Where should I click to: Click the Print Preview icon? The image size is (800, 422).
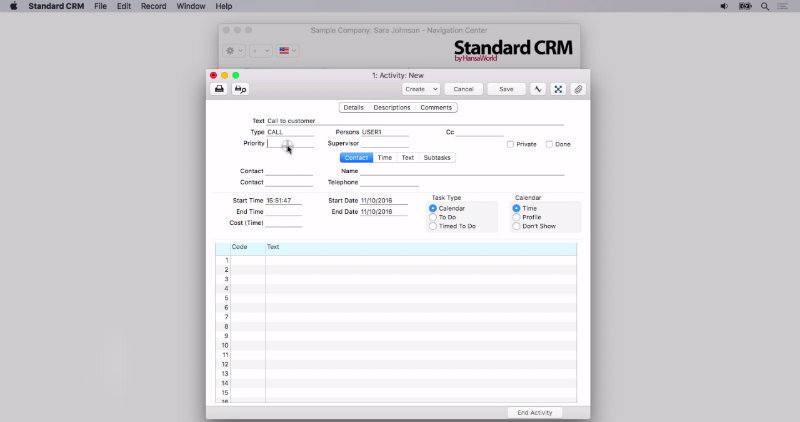click(x=240, y=89)
